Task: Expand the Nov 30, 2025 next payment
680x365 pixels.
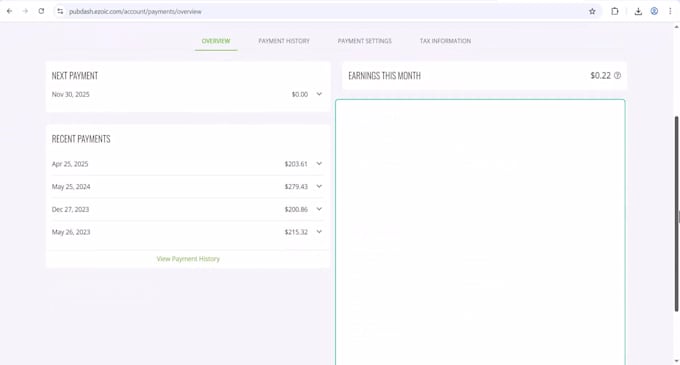Action: tap(319, 94)
